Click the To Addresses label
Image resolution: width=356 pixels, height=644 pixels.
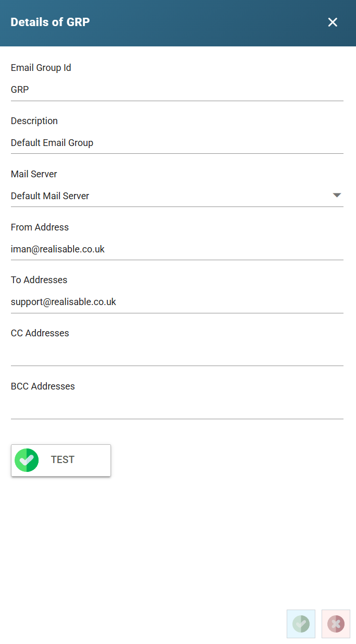click(39, 280)
